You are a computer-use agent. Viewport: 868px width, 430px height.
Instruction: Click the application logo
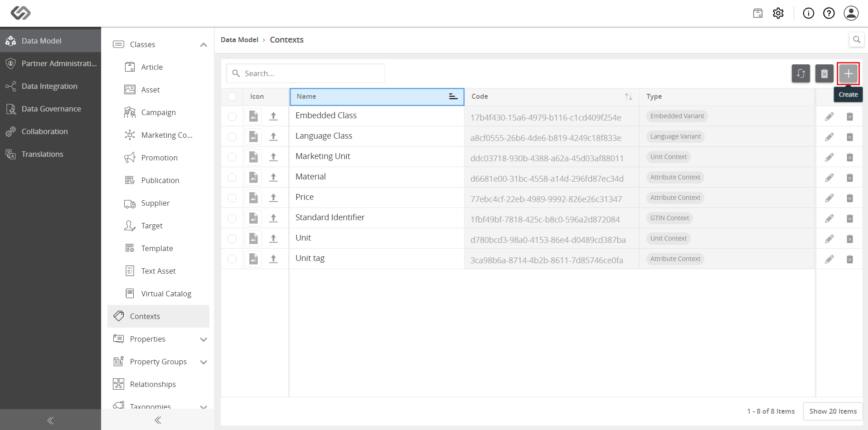point(21,13)
